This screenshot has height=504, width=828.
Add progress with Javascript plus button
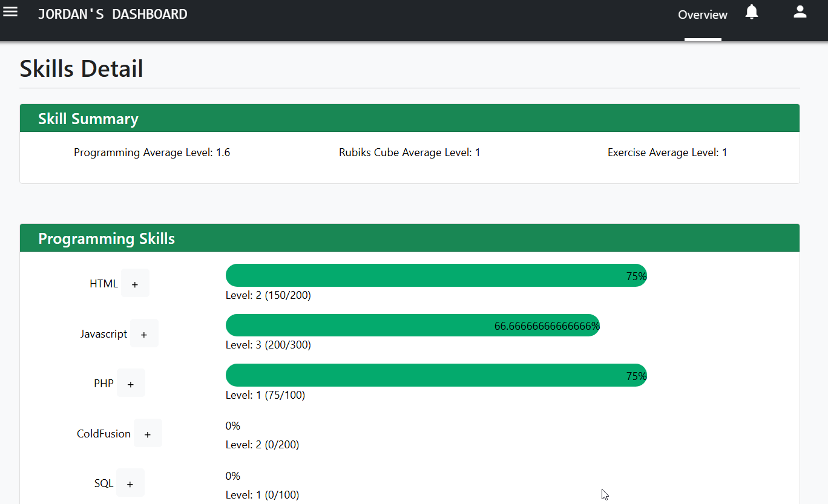[144, 334]
